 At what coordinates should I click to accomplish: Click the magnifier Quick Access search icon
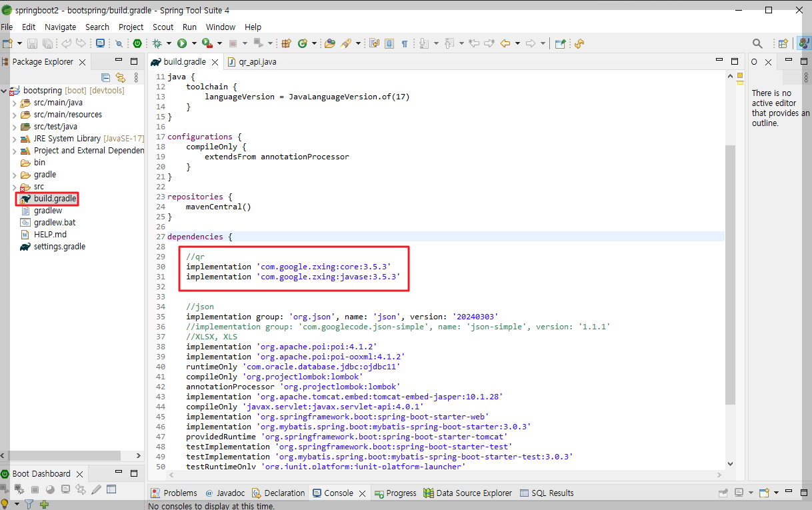click(x=757, y=43)
